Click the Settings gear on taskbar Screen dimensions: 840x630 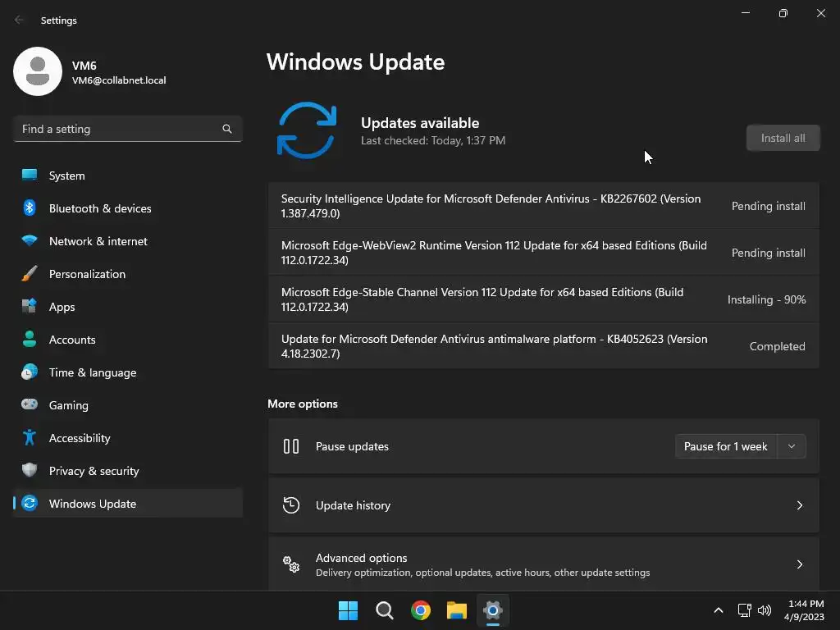click(x=493, y=610)
